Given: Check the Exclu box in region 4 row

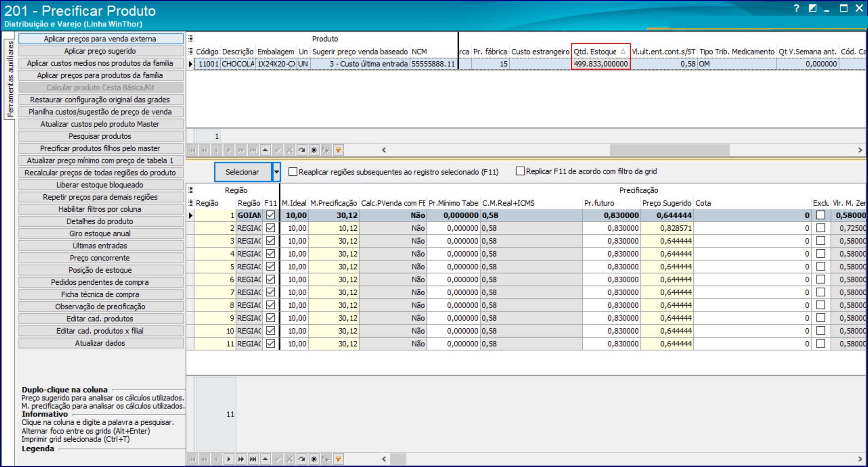Looking at the screenshot, I should tap(821, 254).
